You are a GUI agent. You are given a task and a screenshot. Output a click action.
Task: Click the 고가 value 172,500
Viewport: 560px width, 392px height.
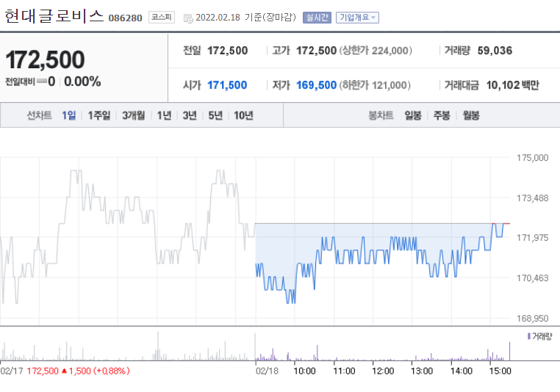click(317, 51)
